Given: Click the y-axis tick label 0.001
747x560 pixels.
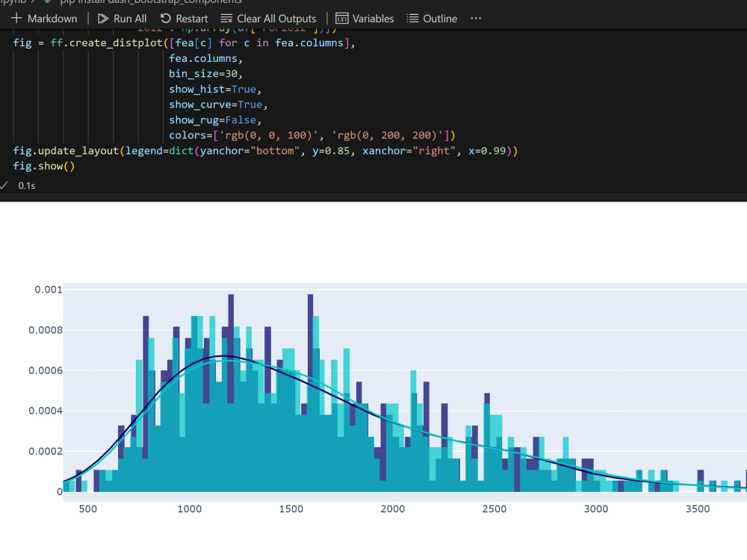Looking at the screenshot, I should pyautogui.click(x=48, y=290).
